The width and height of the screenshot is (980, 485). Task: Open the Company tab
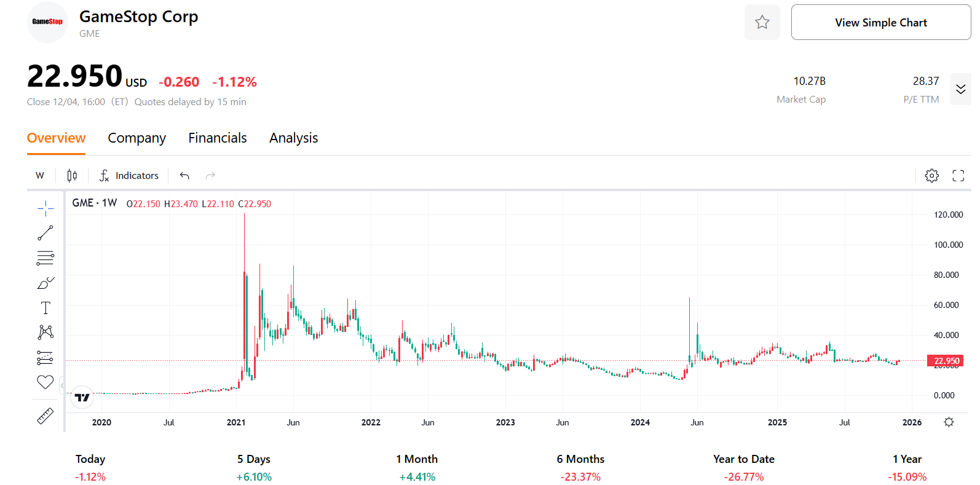pyautogui.click(x=136, y=138)
